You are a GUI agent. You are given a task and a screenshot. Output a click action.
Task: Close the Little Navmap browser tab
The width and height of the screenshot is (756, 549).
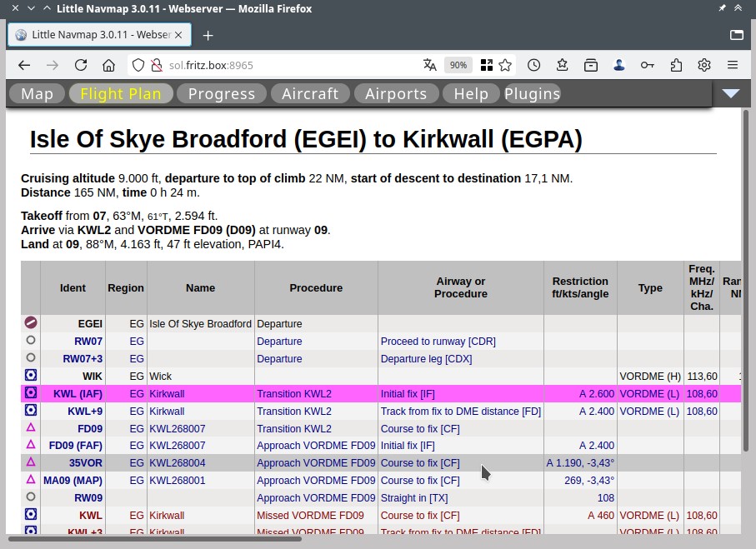178,35
